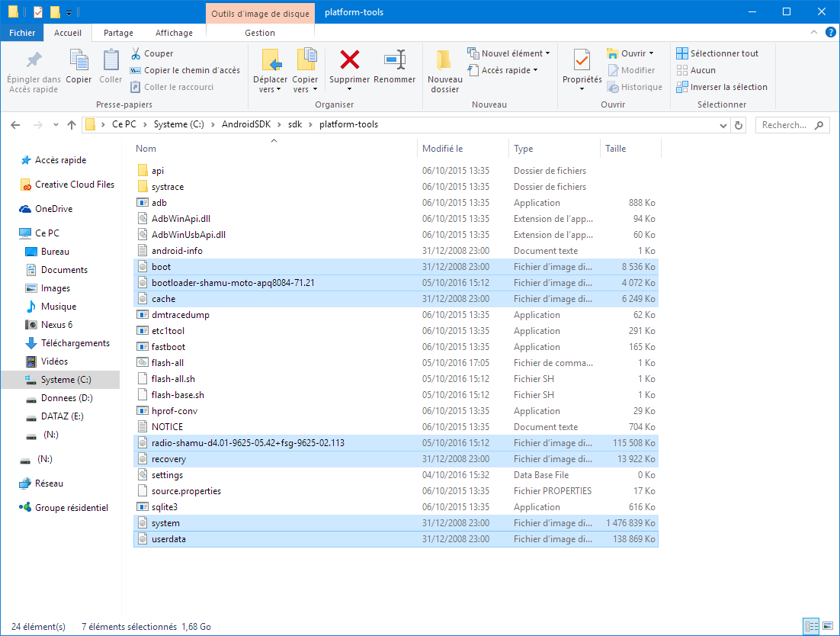The height and width of the screenshot is (636, 840).
Task: Click the Coller paste icon
Action: (x=111, y=60)
